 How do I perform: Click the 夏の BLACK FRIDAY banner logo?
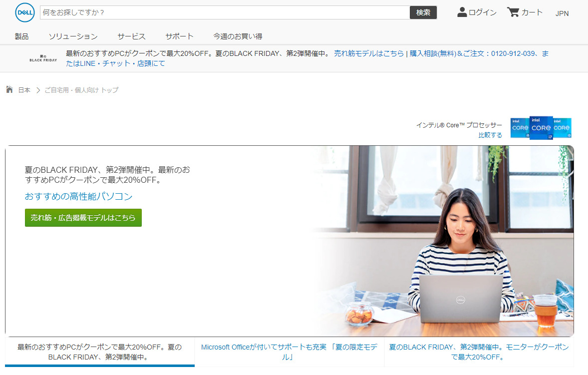point(43,58)
